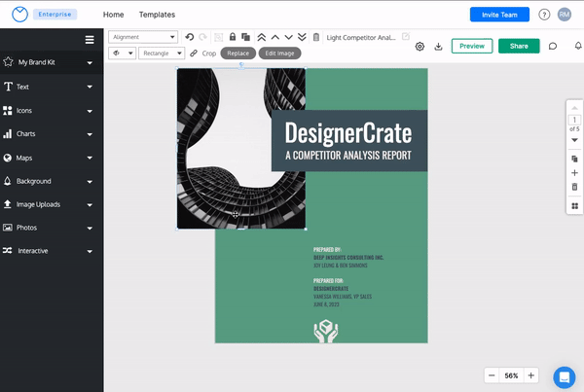Image resolution: width=584 pixels, height=392 pixels.
Task: Select the PREPARED BY text block
Action: coord(348,257)
